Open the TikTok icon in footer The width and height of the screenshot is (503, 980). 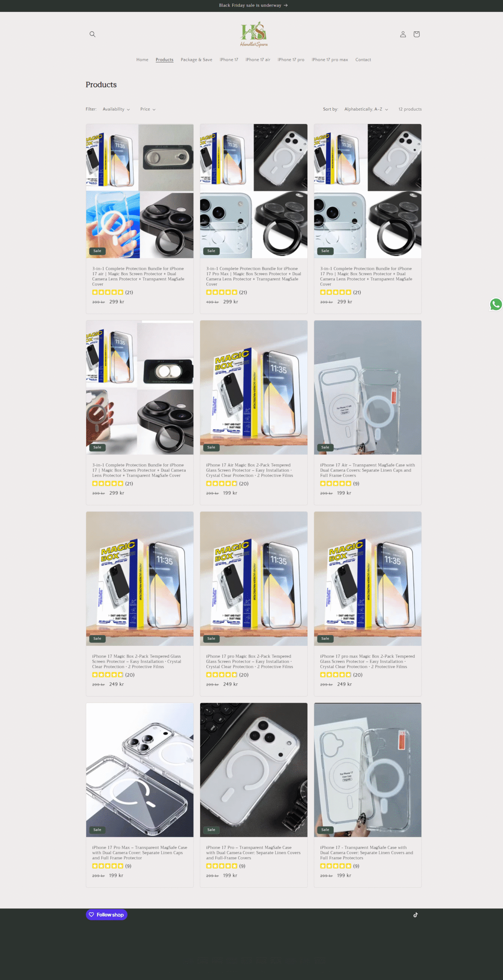pyautogui.click(x=415, y=915)
